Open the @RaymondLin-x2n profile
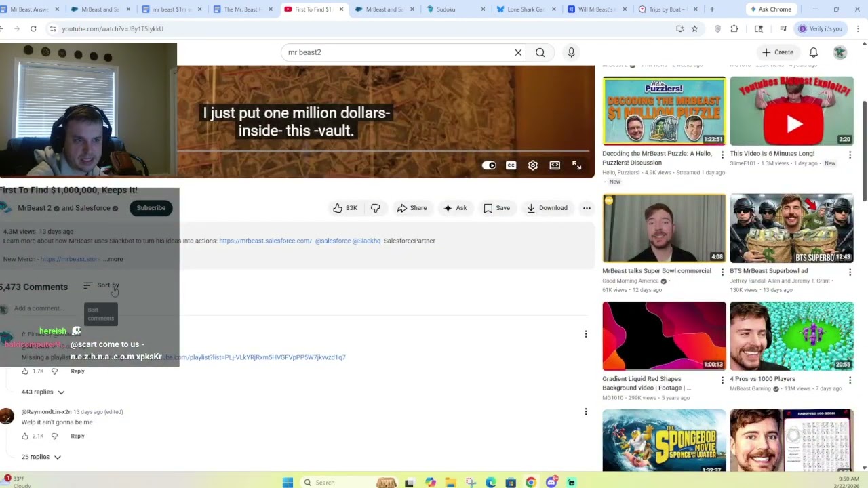This screenshot has width=868, height=488. pos(46,412)
